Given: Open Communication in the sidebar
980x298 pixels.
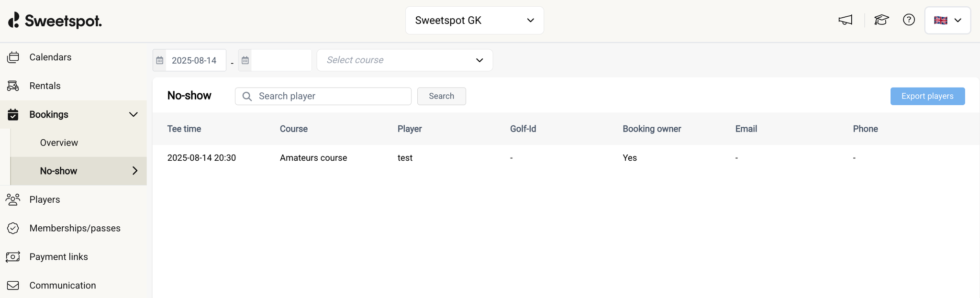Looking at the screenshot, I should click(62, 286).
